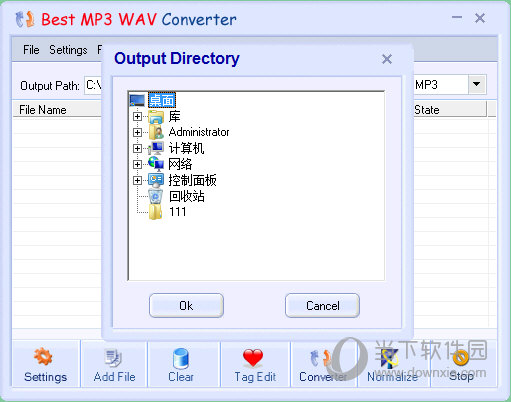Click the State column header

pyautogui.click(x=450, y=110)
